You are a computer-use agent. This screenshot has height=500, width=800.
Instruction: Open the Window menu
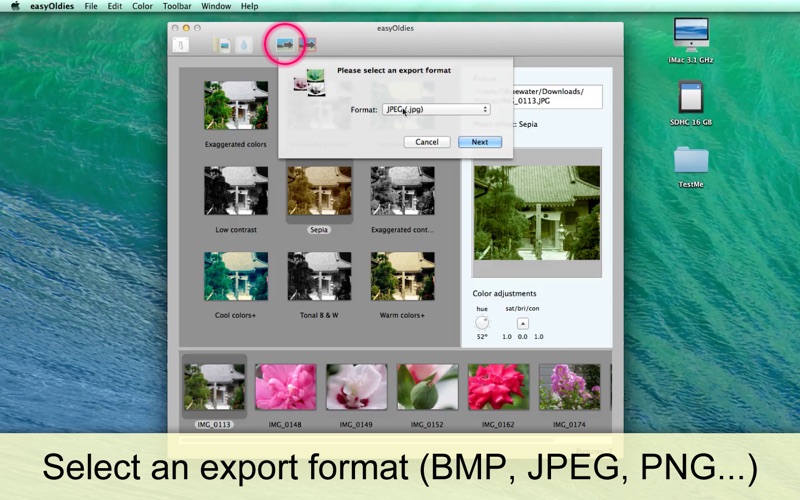click(x=216, y=6)
